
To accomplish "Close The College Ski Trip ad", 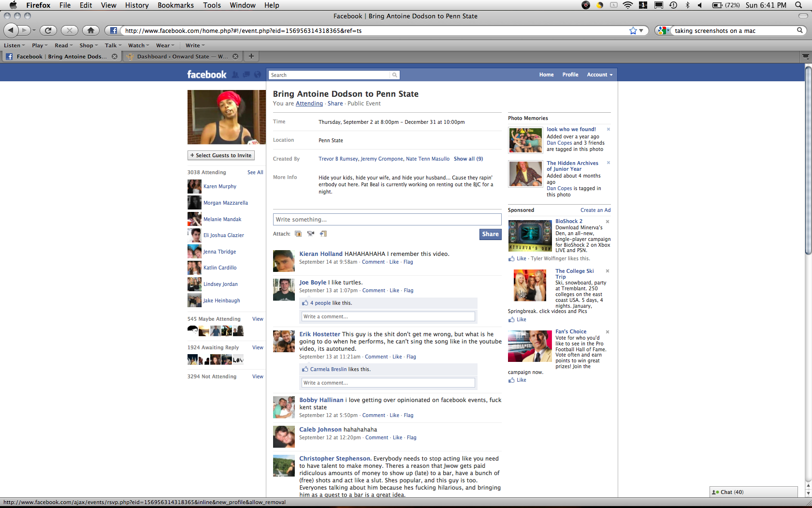I will pos(608,271).
